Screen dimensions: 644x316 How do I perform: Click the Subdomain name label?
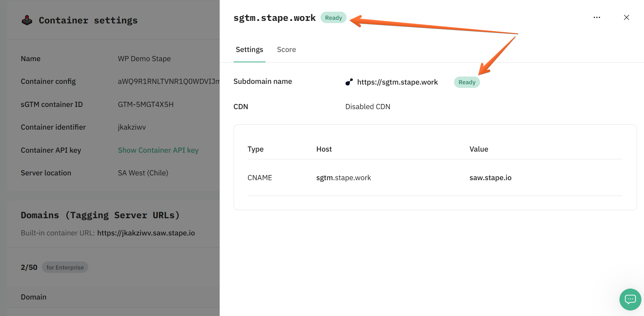(263, 81)
